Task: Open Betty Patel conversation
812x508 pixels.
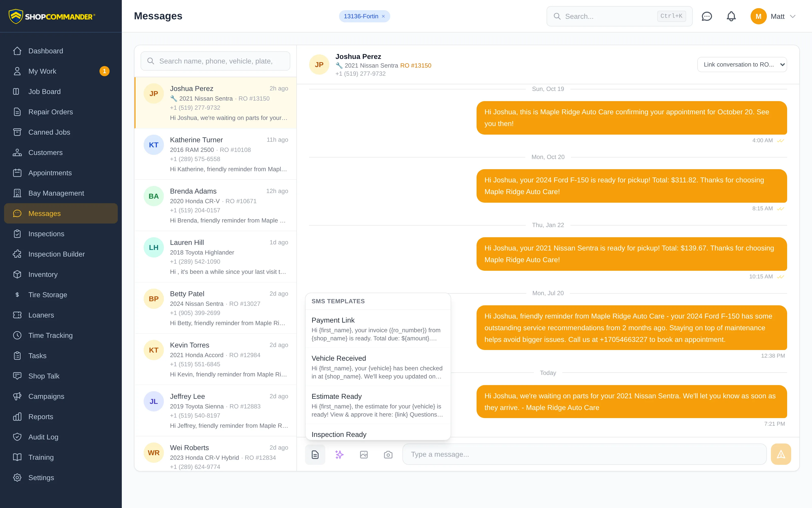Action: point(215,308)
